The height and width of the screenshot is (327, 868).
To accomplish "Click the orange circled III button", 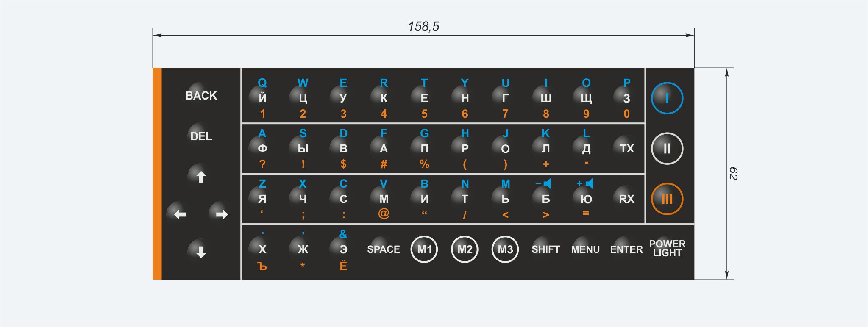I will tap(667, 199).
